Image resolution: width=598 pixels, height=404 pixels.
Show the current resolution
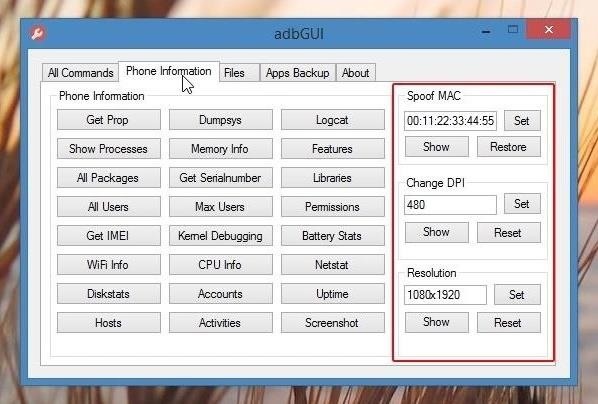[x=437, y=322]
